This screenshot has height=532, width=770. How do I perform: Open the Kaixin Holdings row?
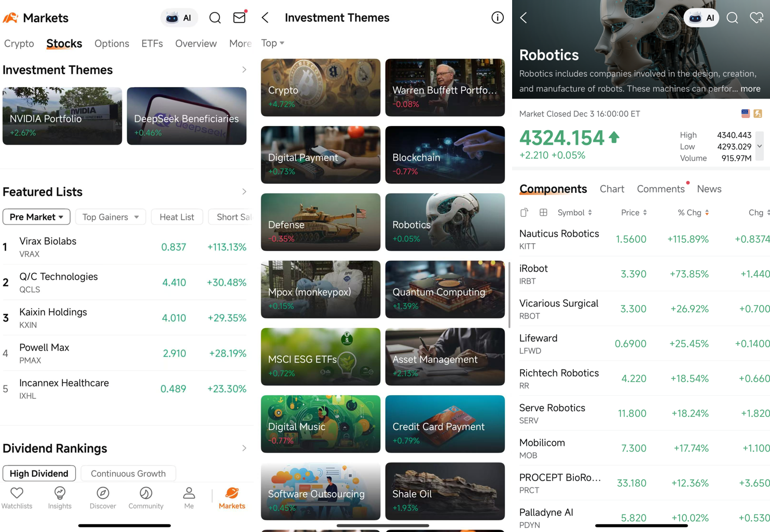tap(126, 318)
